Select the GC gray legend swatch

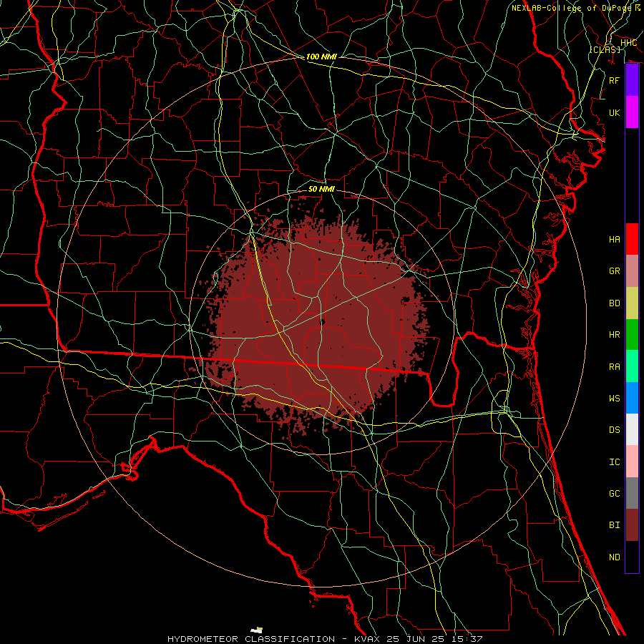tap(632, 493)
